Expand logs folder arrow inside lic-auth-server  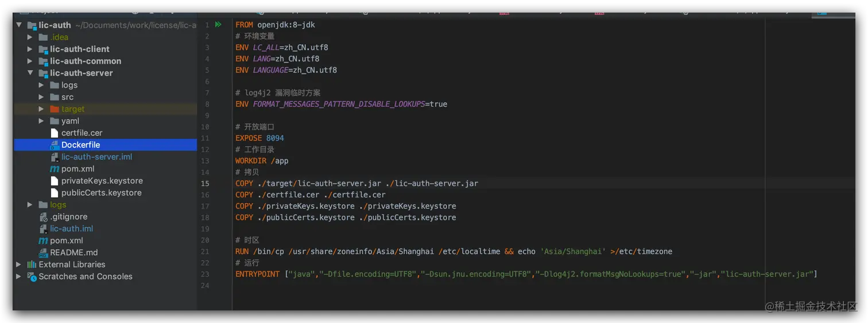(x=41, y=85)
